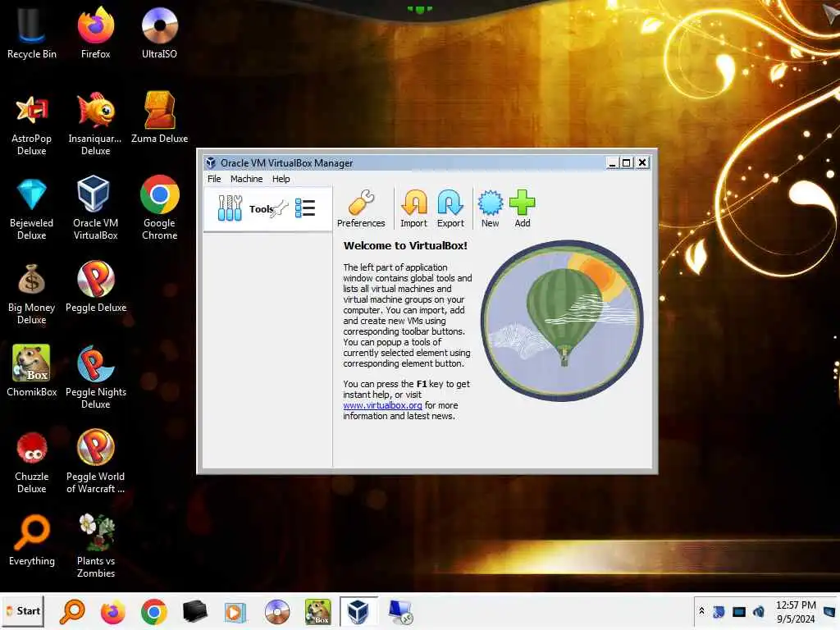Select the Everything desktop icon

[32, 540]
